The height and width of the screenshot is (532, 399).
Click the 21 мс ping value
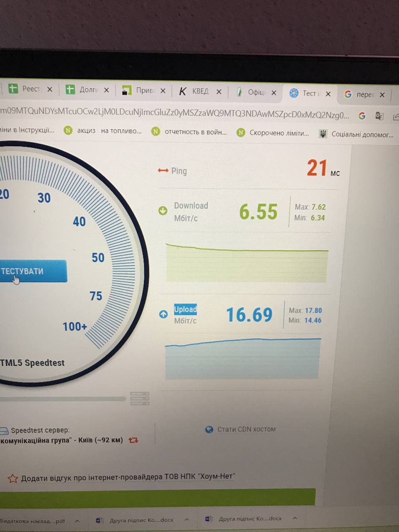(323, 168)
